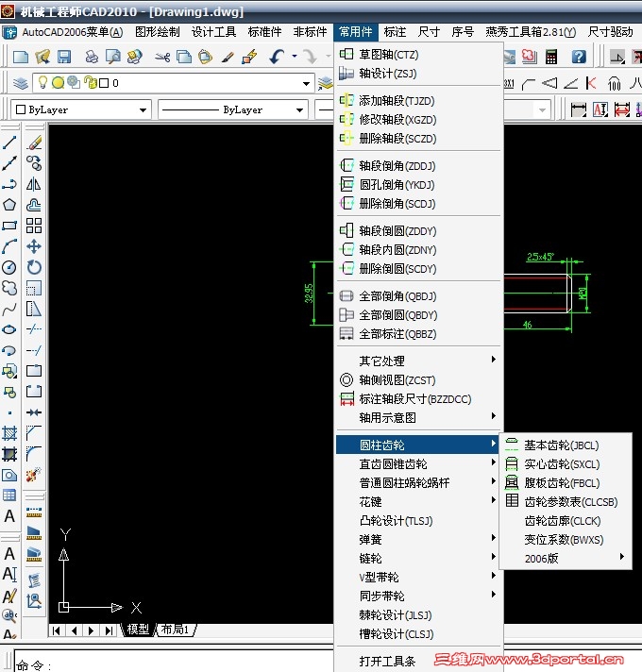Select 草图轴(CTZ) menu item
Screen dimensions: 642x672
(418, 54)
